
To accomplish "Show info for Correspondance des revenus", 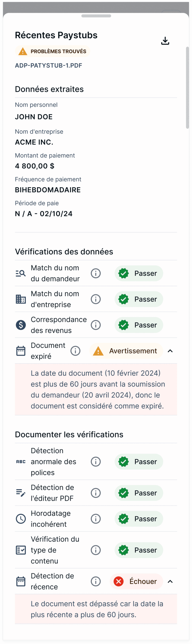I will [96, 325].
